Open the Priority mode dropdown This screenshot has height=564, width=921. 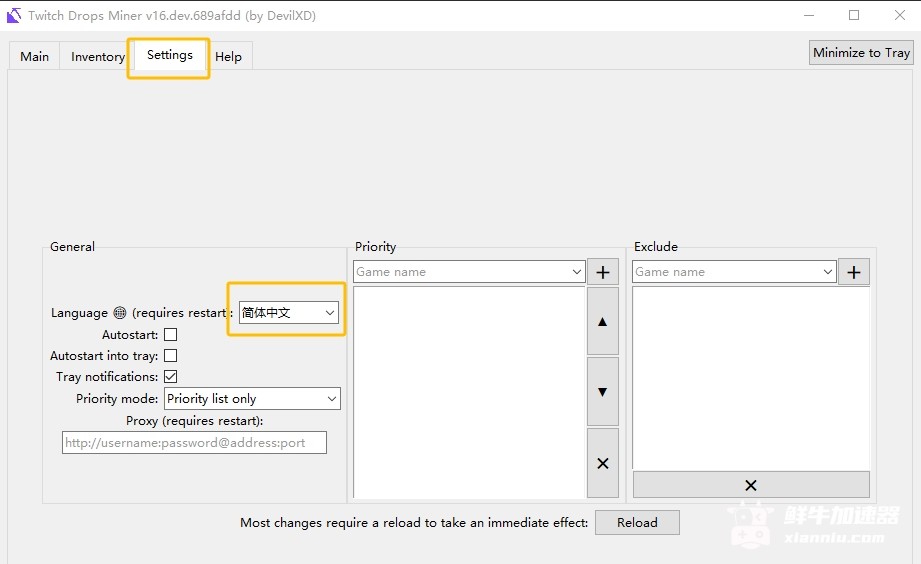(x=252, y=399)
